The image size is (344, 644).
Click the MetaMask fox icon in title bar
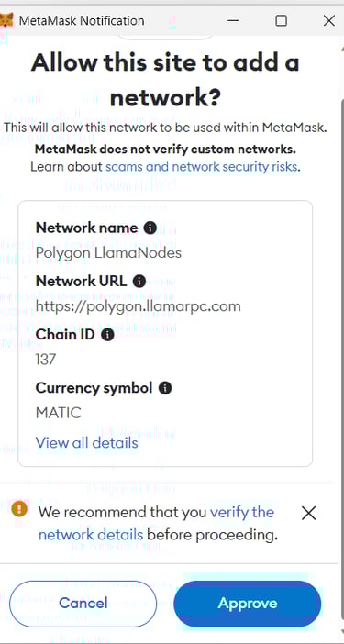click(6, 19)
